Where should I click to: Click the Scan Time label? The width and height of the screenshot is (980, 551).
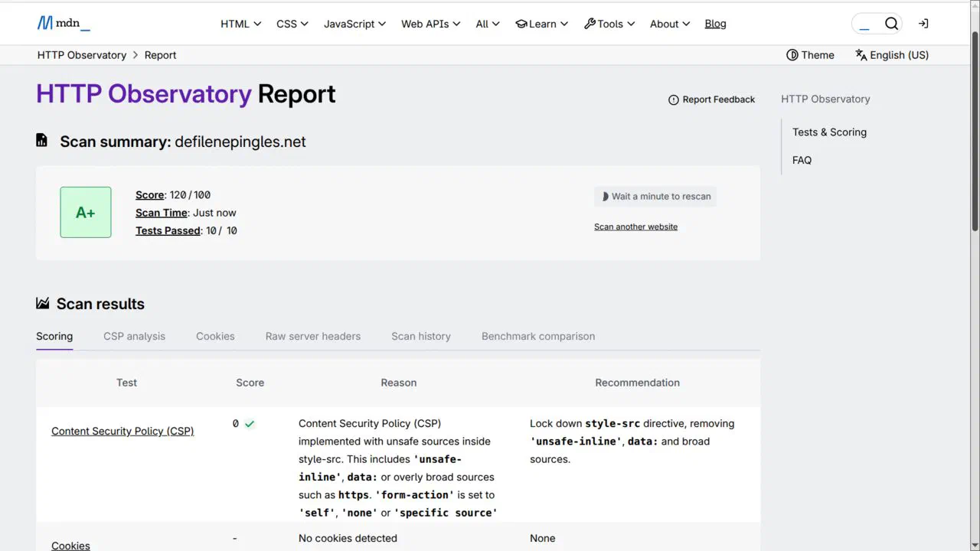162,213
